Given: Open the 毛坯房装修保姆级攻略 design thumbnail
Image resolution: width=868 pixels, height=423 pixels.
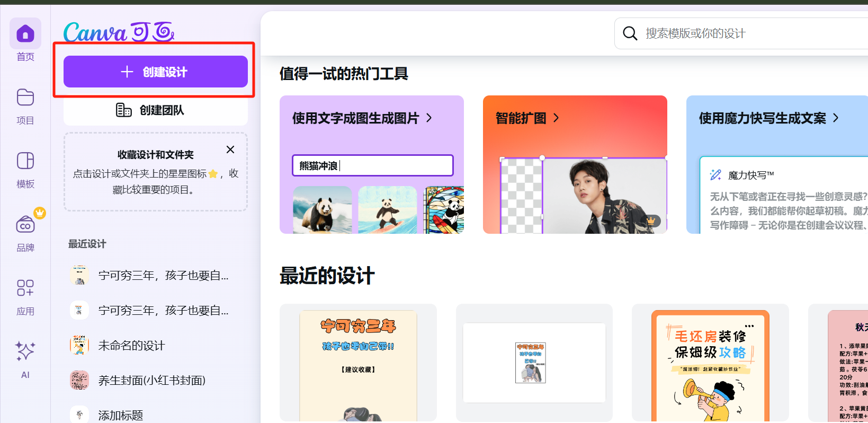Looking at the screenshot, I should coord(710,363).
